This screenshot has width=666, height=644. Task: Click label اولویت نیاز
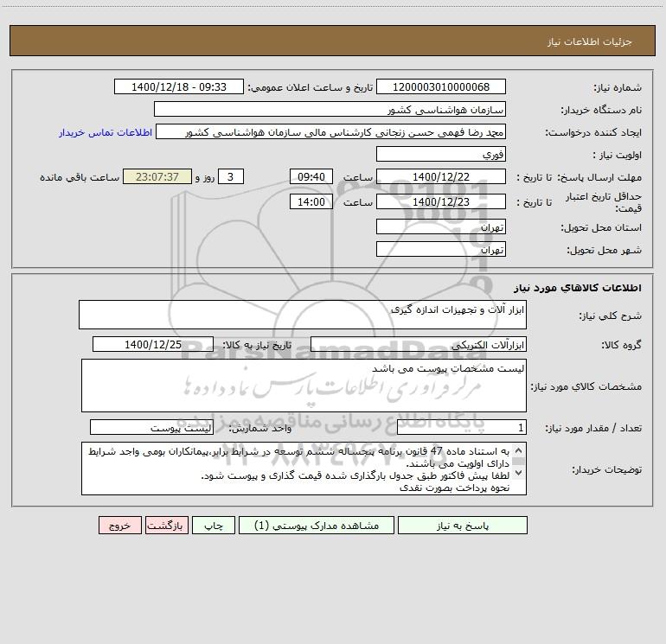[618, 155]
